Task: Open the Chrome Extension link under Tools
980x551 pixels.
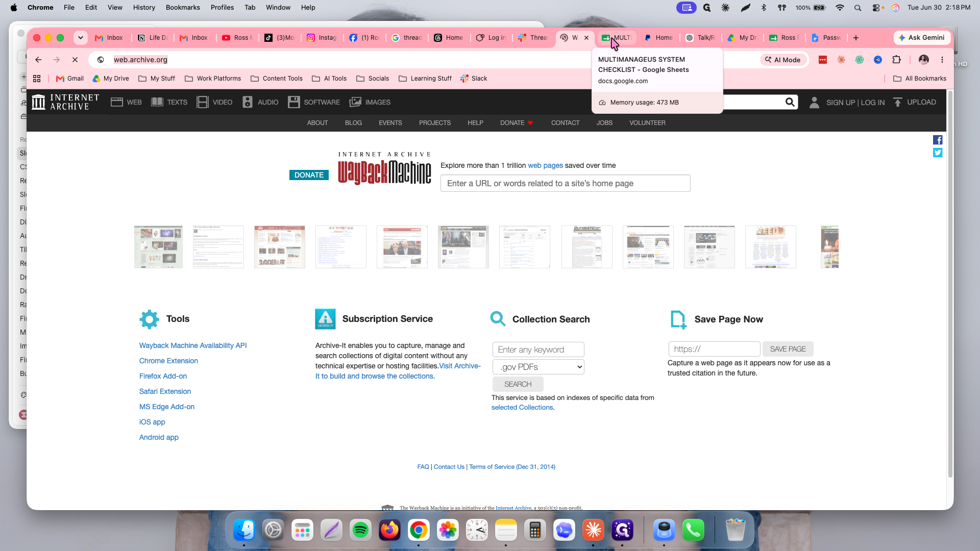Action: click(x=168, y=361)
